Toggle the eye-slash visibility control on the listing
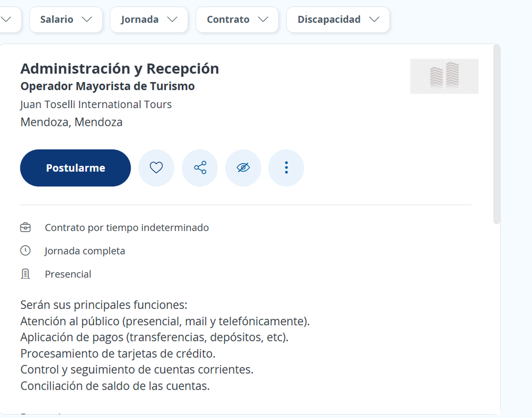The image size is (532, 418). 243,168
